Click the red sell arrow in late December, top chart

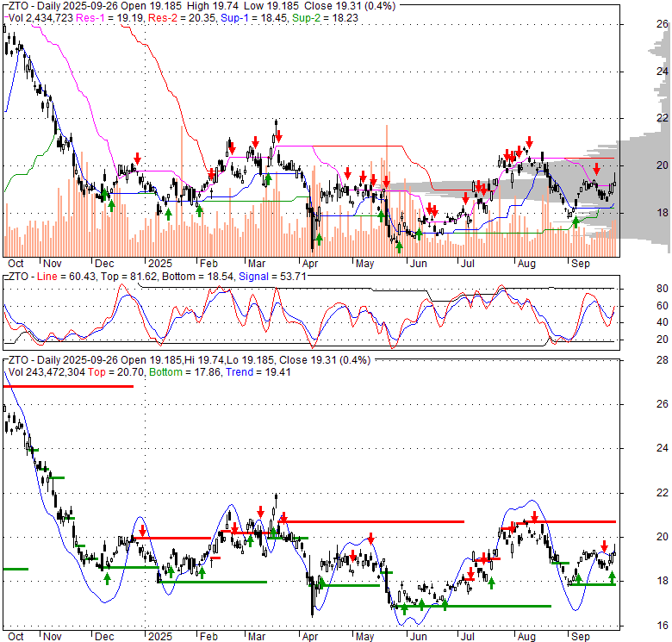pos(137,159)
